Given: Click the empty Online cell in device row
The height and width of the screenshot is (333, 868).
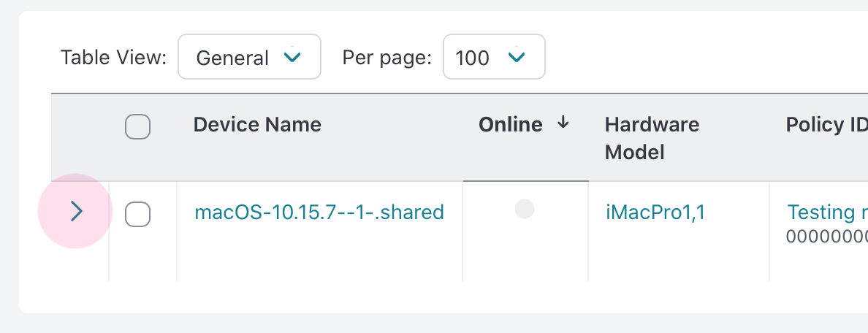Looking at the screenshot, I should tap(525, 248).
